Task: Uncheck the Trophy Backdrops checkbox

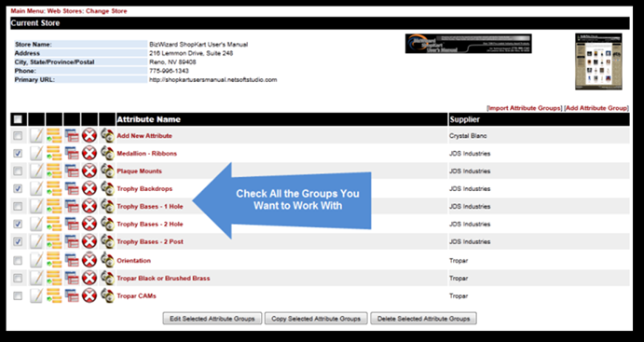Action: click(x=18, y=189)
